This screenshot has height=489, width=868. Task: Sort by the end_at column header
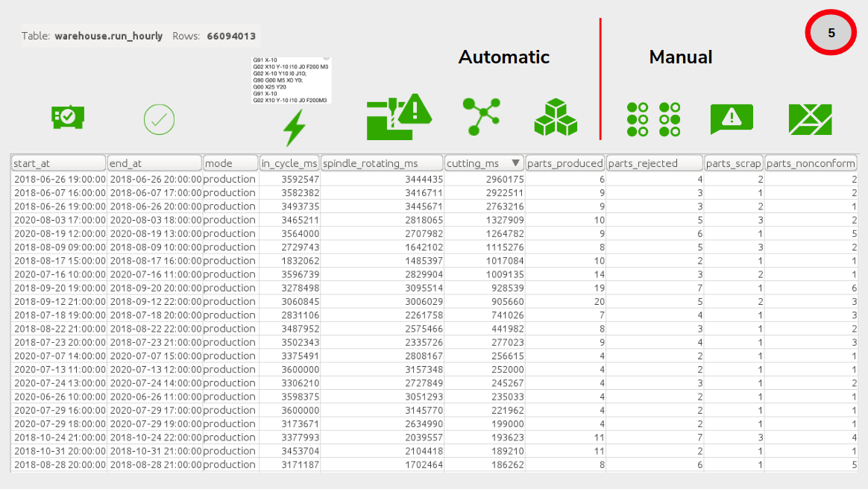(154, 163)
